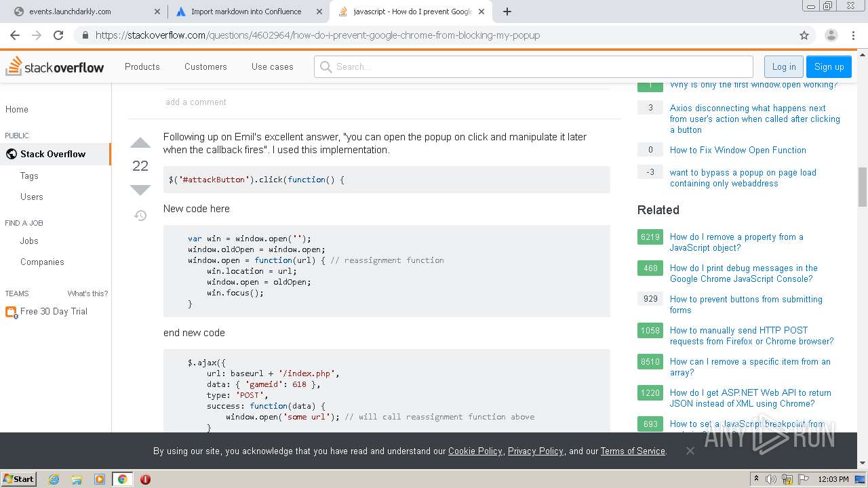868x488 pixels.
Task: Open the Cookie Policy link
Action: (475, 451)
